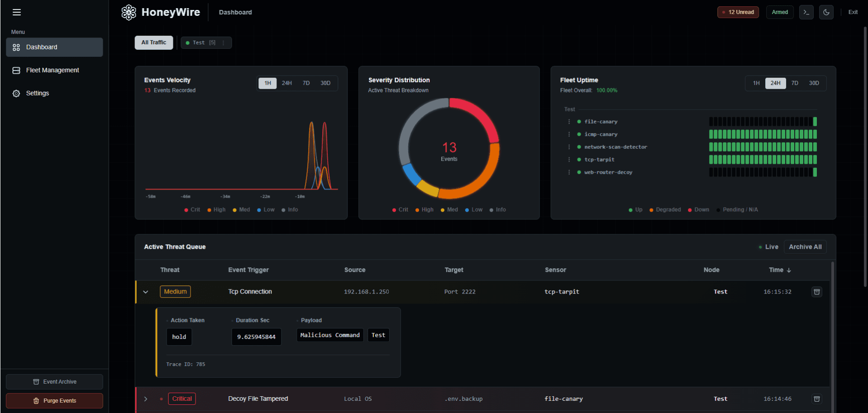Open file-canary row options dots
Viewport: 868px width, 413px height.
click(x=569, y=122)
